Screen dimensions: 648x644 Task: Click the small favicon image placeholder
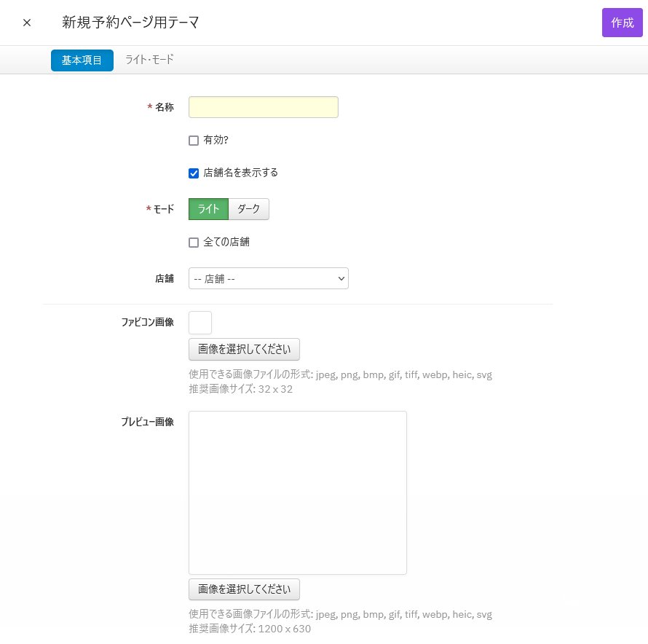(200, 323)
